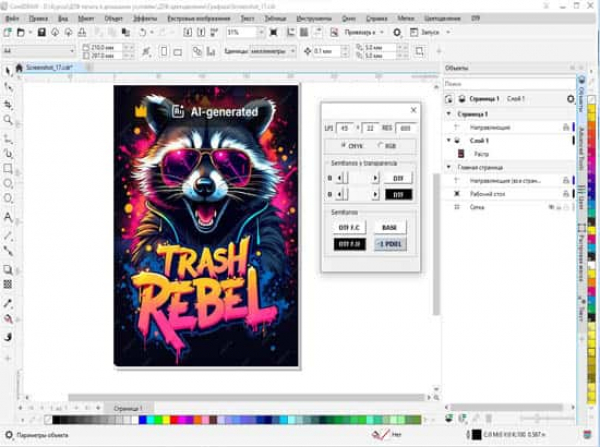Select the Rectangle tool
Screen dimensions: 600x447
(x=8, y=168)
